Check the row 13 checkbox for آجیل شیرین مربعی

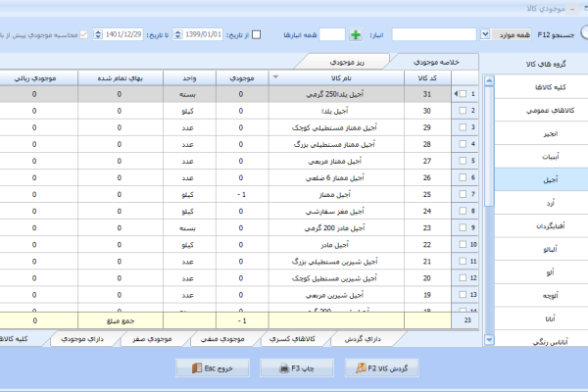464,294
